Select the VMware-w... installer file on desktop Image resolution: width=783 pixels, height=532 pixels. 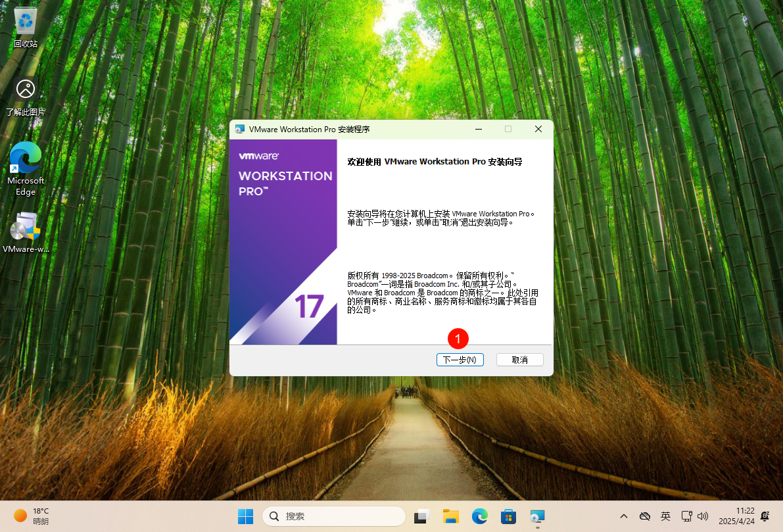point(26,233)
